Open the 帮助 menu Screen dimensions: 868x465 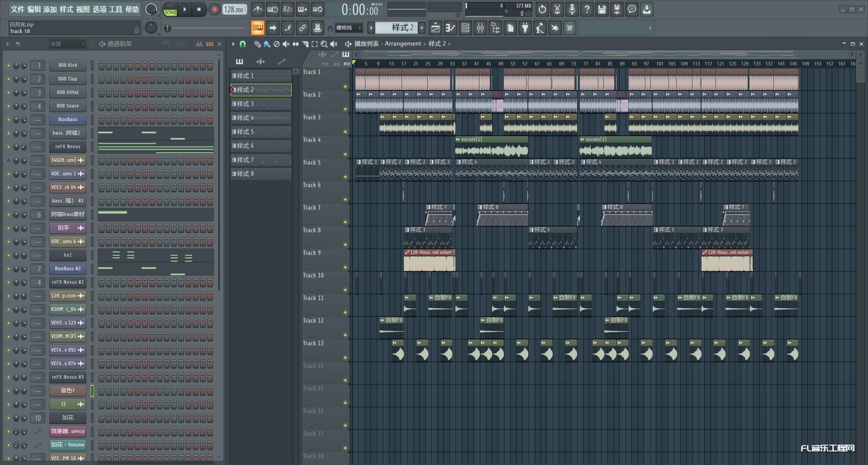click(132, 9)
